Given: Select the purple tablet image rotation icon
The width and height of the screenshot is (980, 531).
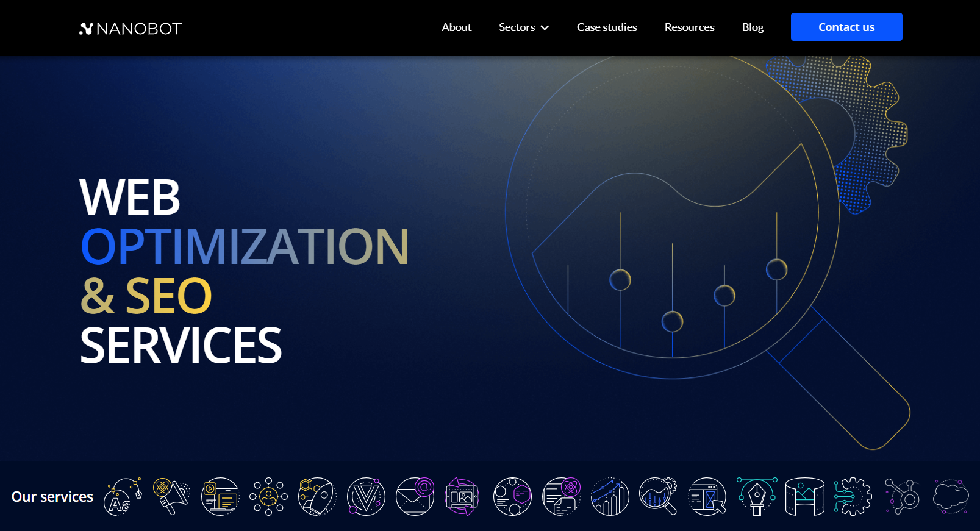Looking at the screenshot, I should 462,496.
